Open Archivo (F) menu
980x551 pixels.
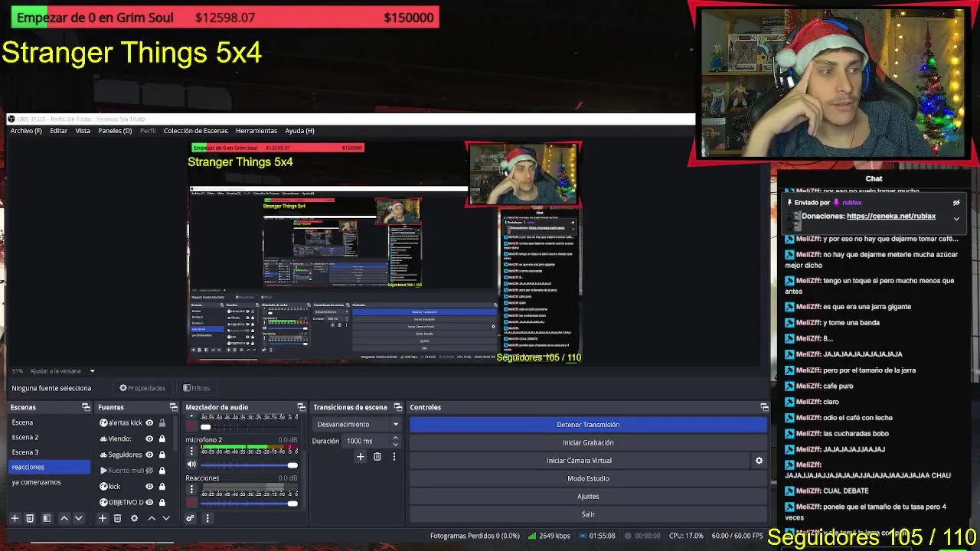click(x=26, y=131)
